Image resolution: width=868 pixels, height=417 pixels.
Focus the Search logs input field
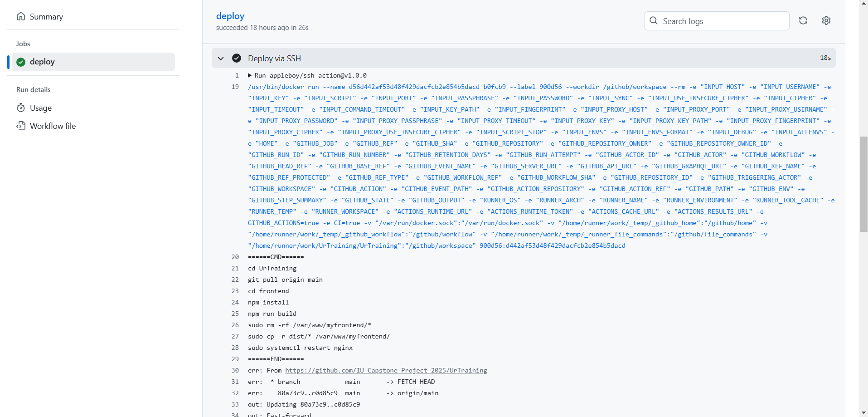pos(717,21)
